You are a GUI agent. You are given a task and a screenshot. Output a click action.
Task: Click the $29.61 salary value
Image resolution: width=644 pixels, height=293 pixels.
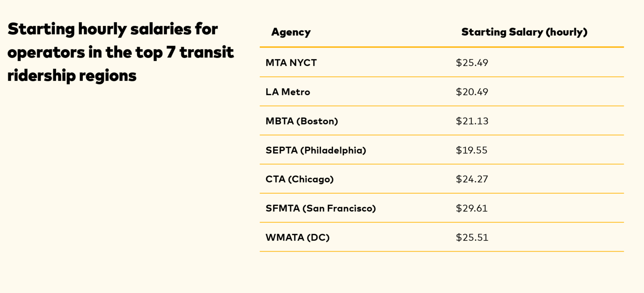pos(471,208)
